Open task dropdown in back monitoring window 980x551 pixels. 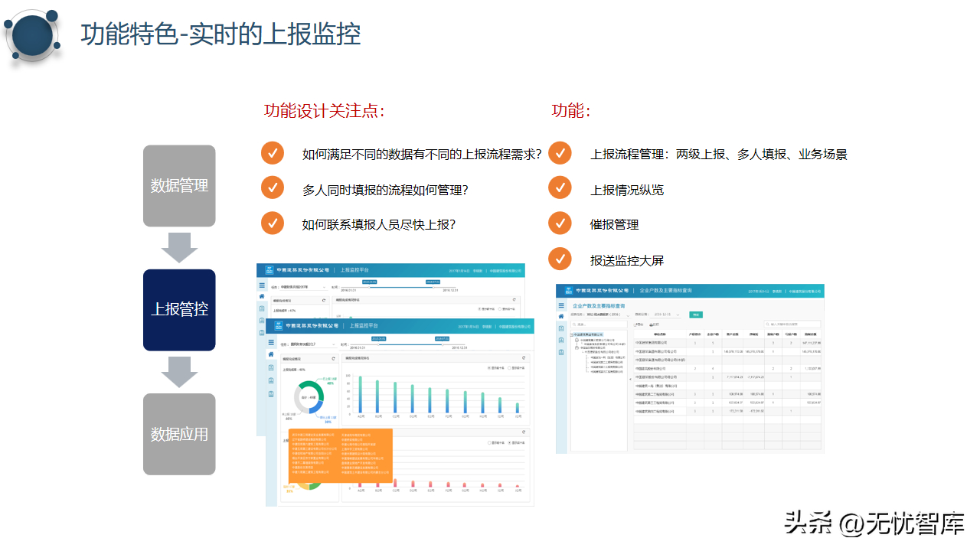click(x=304, y=286)
